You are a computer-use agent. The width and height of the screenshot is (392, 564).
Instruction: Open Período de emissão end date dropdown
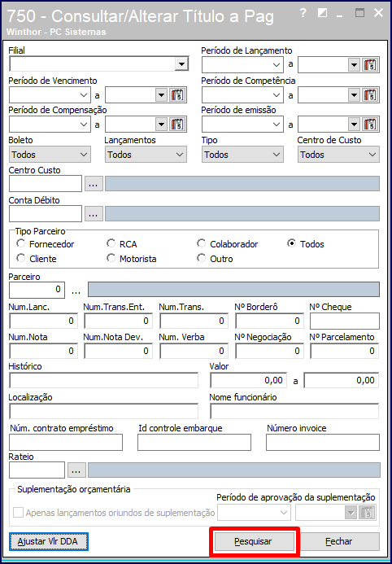tap(355, 125)
